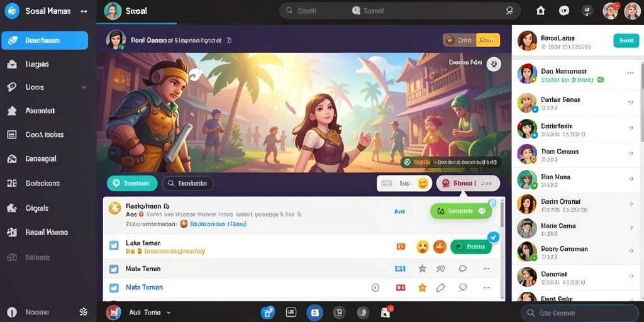Expand the chevron on Narie Coma contact
644x322 pixels.
[631, 227]
